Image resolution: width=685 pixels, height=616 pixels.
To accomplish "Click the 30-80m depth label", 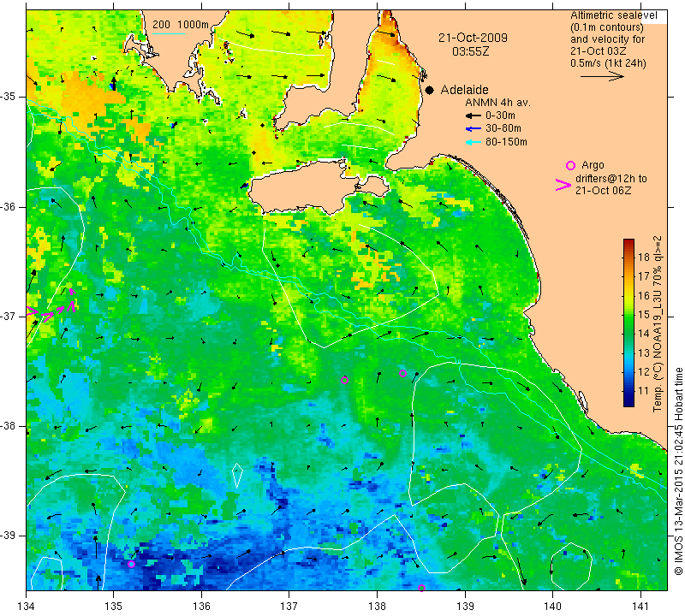I will [503, 129].
